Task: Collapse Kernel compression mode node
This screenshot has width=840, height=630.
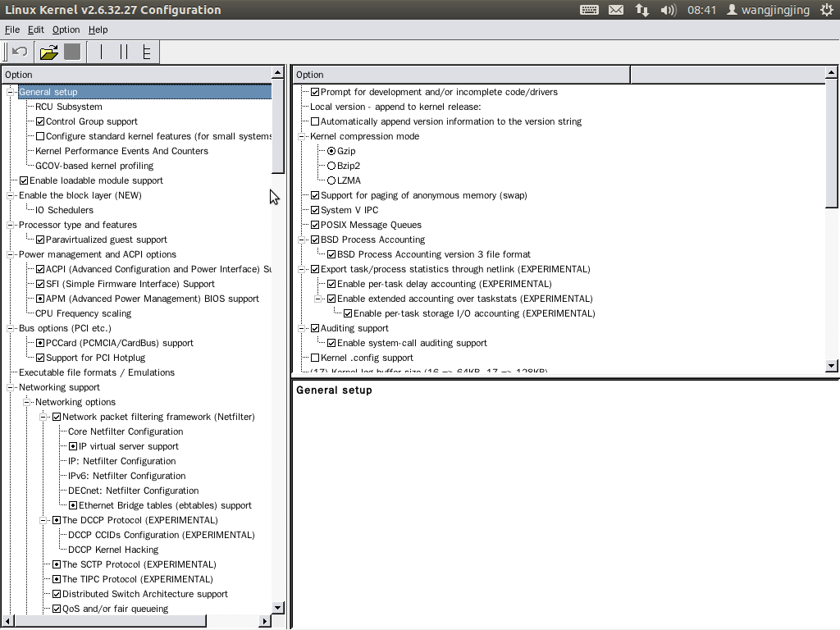Action: [x=301, y=137]
